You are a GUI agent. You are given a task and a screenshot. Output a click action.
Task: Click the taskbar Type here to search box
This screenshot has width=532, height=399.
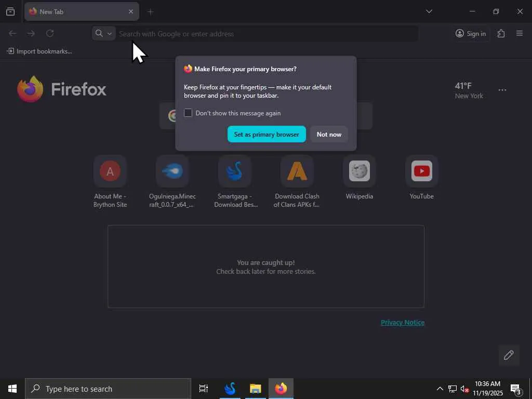tap(108, 389)
